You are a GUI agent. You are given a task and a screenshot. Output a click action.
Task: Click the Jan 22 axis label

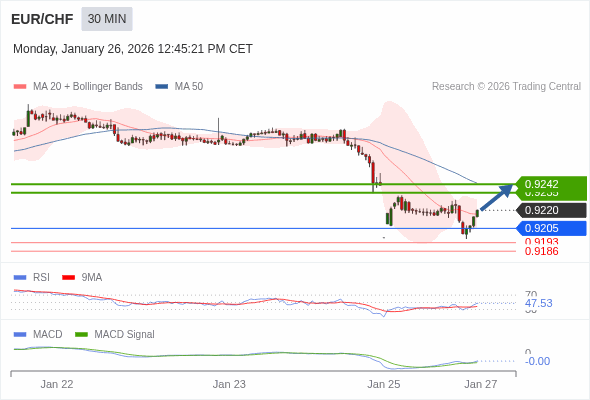pyautogui.click(x=57, y=384)
